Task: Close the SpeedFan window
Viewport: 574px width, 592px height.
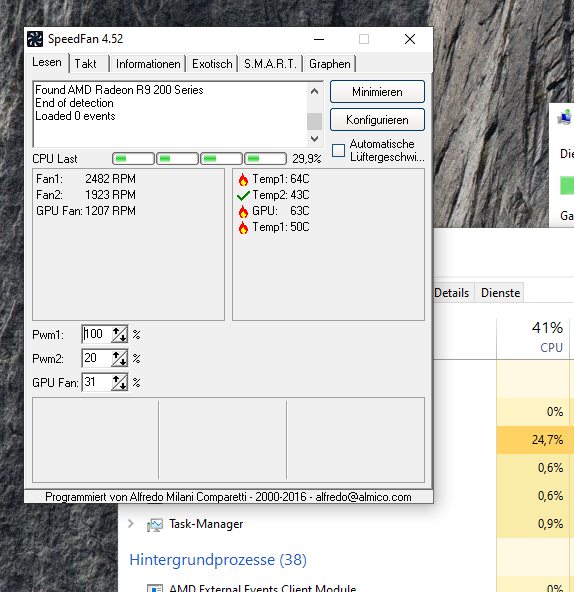Action: click(410, 39)
